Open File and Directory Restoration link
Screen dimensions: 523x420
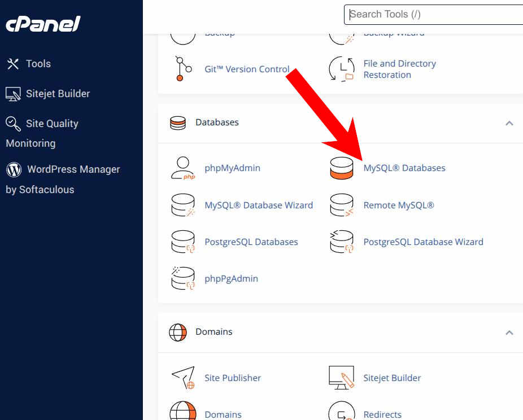399,69
